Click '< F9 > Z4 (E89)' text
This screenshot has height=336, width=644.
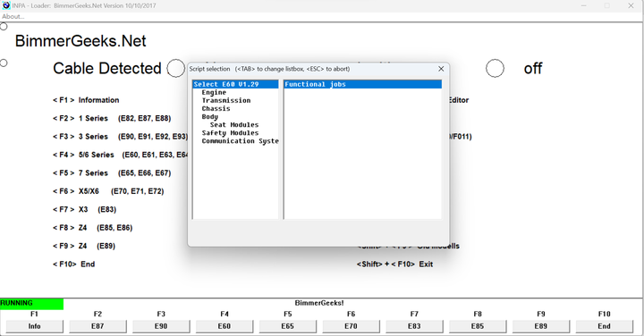pos(84,246)
